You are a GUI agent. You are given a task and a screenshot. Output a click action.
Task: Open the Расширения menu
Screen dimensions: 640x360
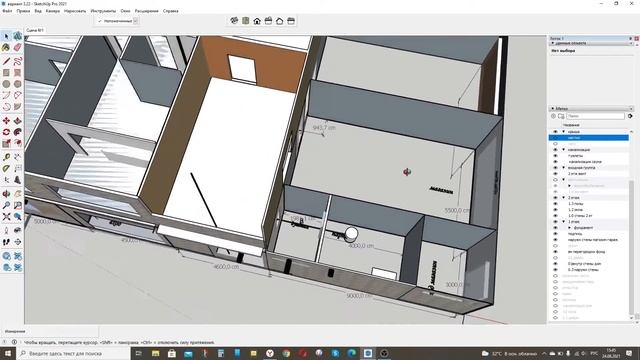click(x=146, y=11)
